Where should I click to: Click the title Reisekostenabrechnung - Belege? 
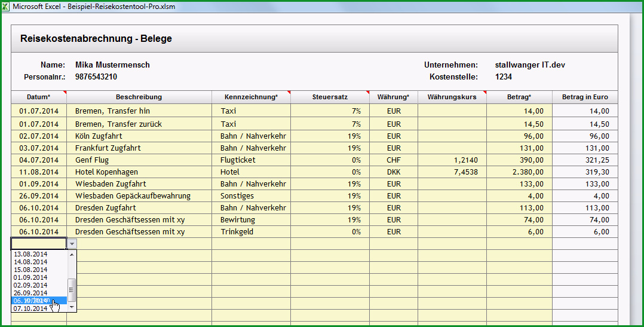pos(96,39)
